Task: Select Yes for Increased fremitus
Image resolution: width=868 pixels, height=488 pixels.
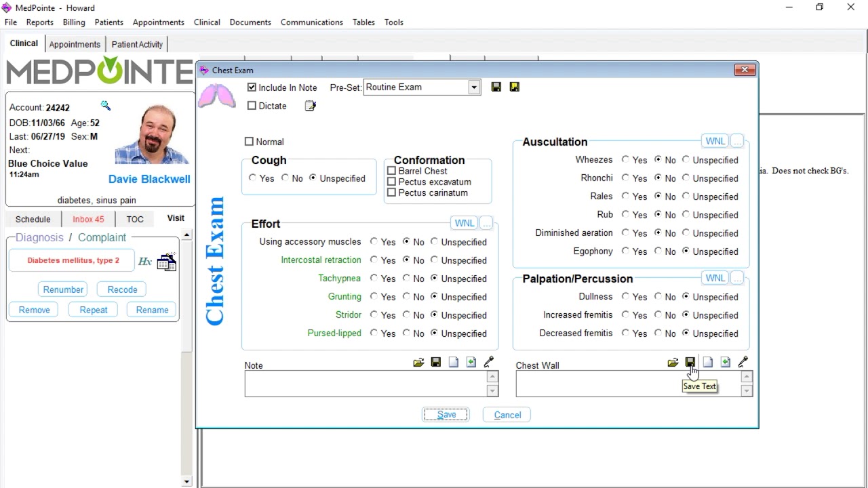Action: point(625,315)
